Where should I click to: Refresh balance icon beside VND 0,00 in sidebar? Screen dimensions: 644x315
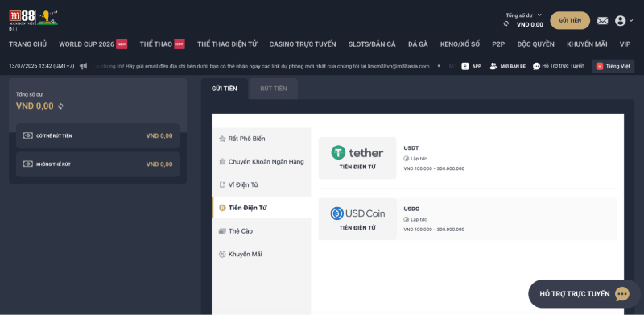pos(61,106)
